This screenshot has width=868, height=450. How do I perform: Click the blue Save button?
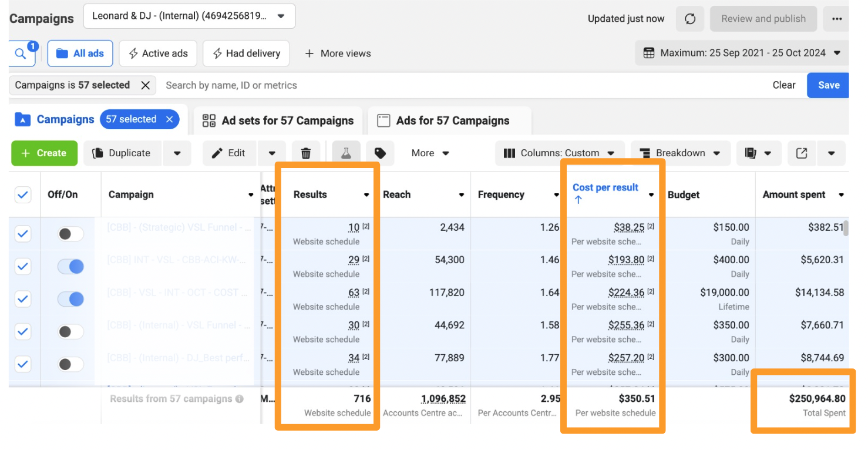pyautogui.click(x=828, y=85)
